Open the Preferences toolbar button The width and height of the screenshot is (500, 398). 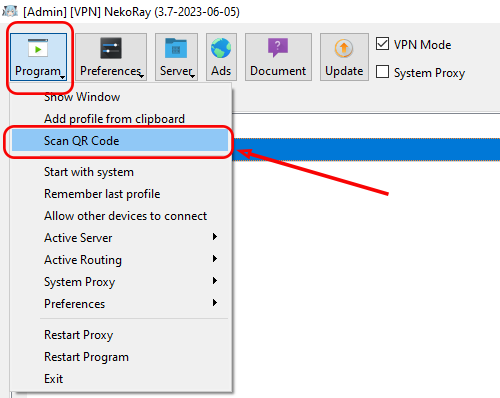pos(111,57)
